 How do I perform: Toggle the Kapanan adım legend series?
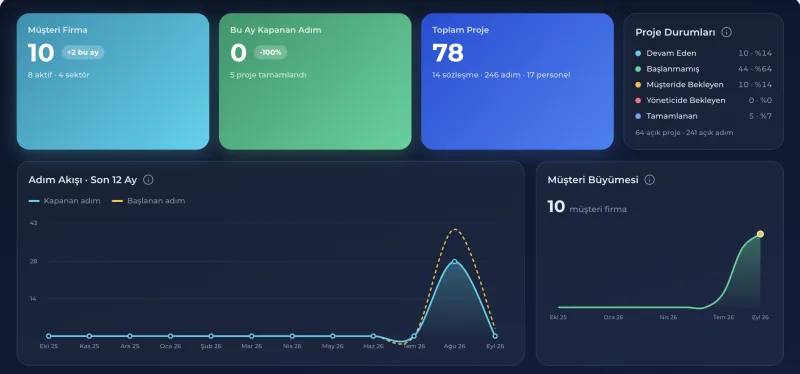tap(65, 201)
